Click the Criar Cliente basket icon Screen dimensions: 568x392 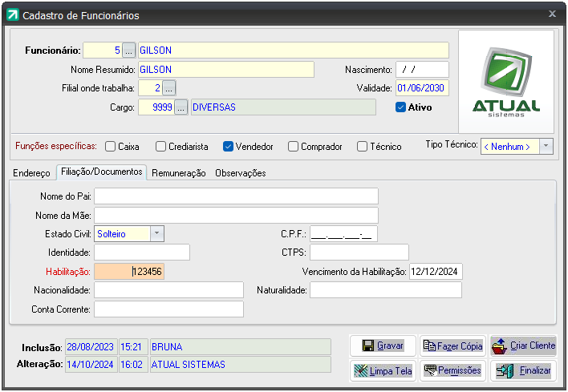click(500, 346)
